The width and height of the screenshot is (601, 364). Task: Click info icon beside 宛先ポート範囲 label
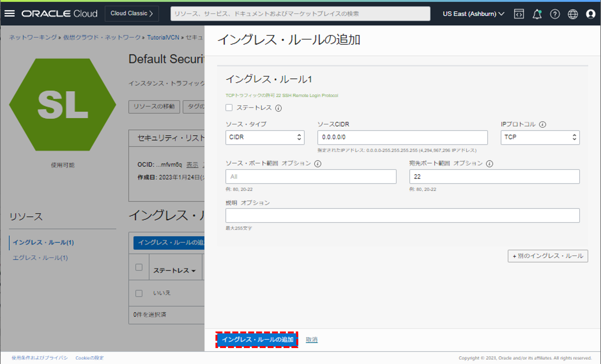click(x=489, y=164)
